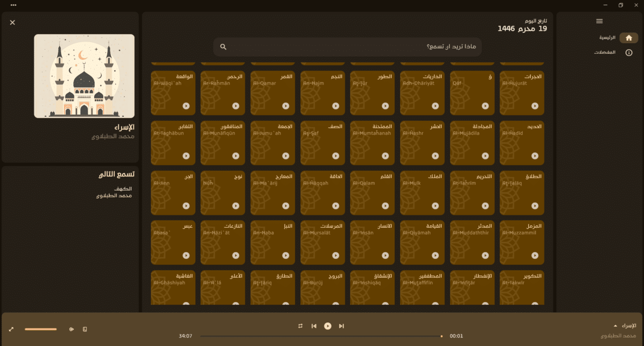Play surah Nūḥ
The image size is (644, 346).
(x=235, y=206)
